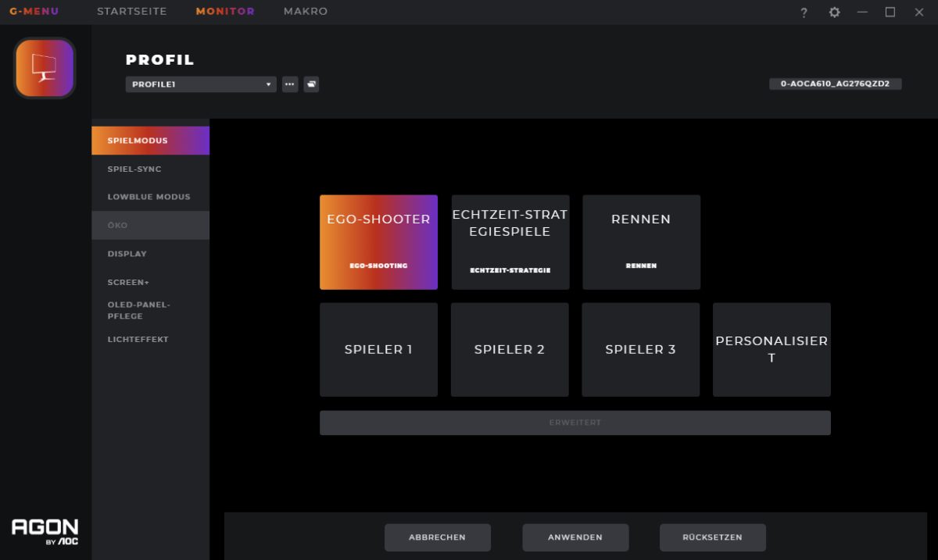Viewport: 938px width, 560px height.
Task: Select the RENNEN game mode tile
Action: [x=641, y=242]
